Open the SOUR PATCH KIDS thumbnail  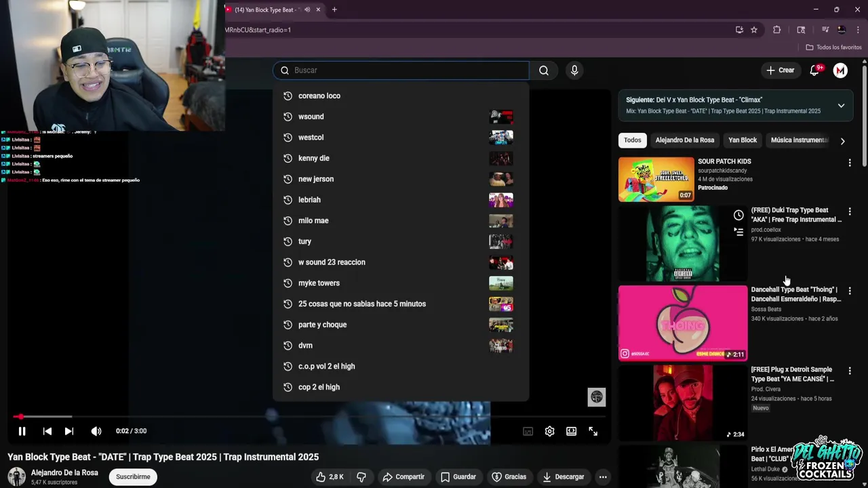656,180
